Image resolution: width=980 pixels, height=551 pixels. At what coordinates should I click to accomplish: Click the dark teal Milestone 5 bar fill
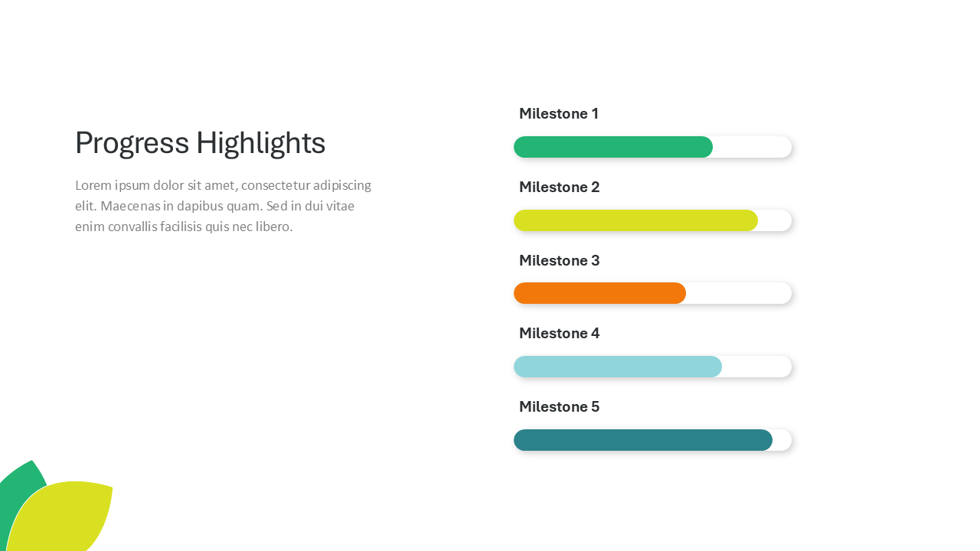(642, 440)
